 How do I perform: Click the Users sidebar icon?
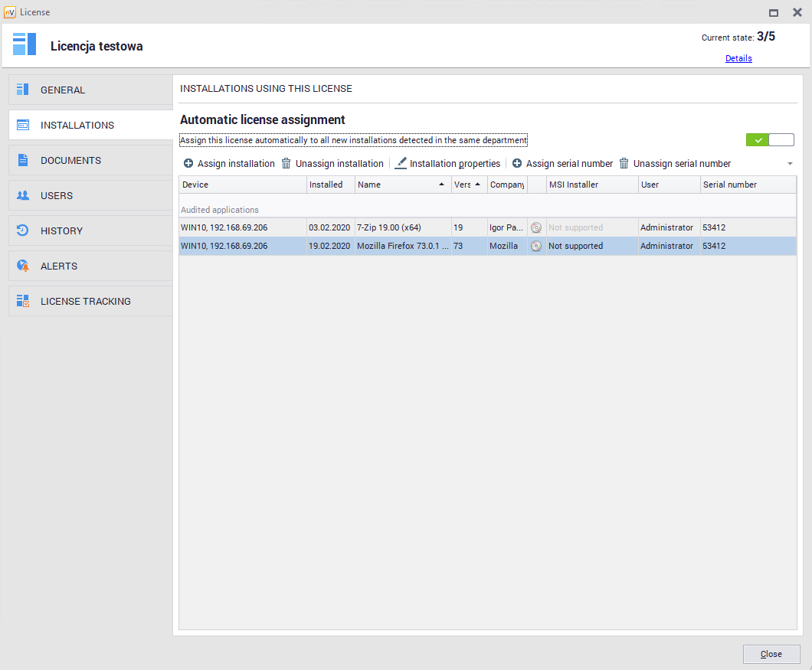23,195
